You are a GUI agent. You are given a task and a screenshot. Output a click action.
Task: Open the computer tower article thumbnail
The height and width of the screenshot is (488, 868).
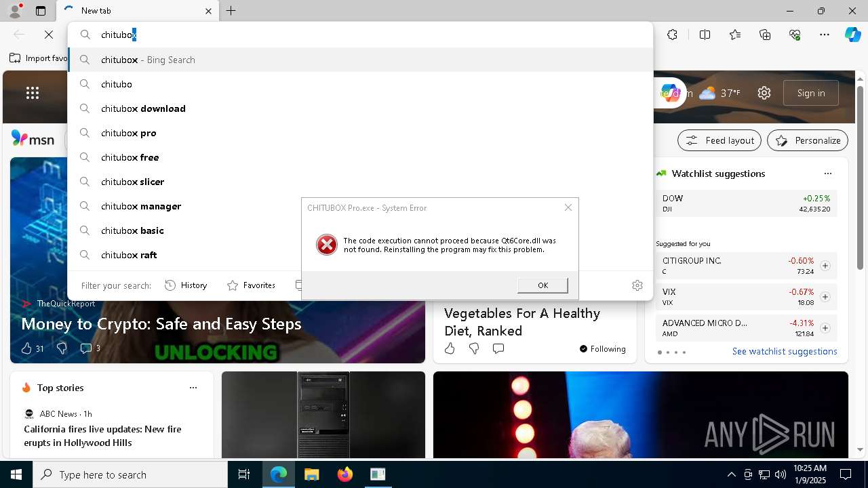point(323,415)
